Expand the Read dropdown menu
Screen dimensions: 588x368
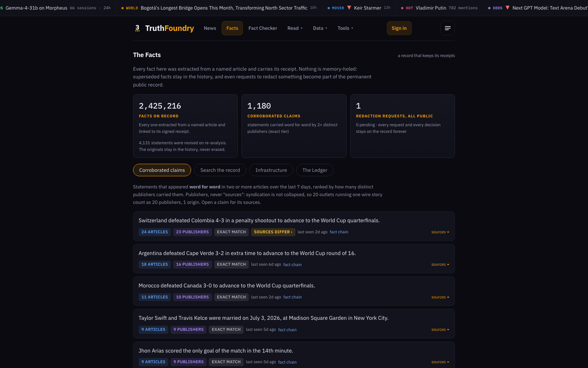[295, 28]
